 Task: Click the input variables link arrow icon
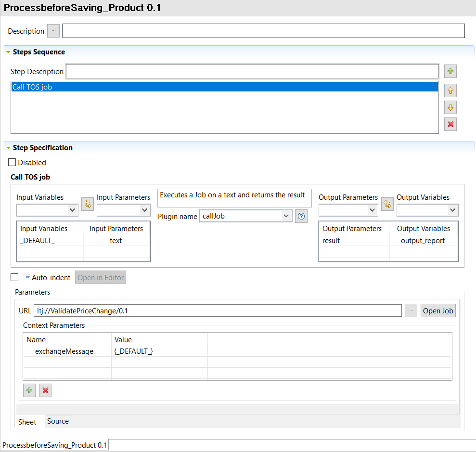[x=87, y=204]
